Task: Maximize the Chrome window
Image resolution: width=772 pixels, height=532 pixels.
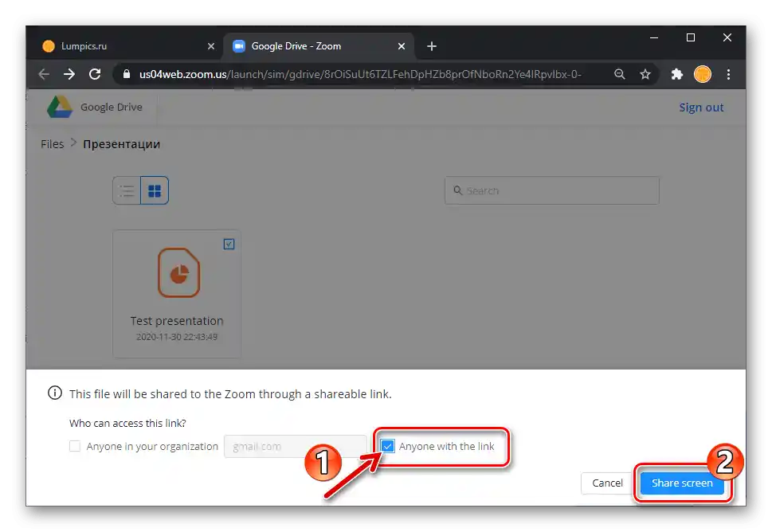Action: click(x=691, y=38)
